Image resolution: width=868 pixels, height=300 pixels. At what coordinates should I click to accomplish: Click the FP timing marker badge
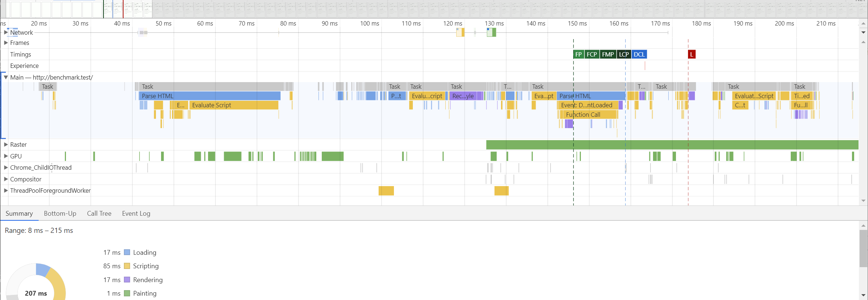tap(578, 54)
